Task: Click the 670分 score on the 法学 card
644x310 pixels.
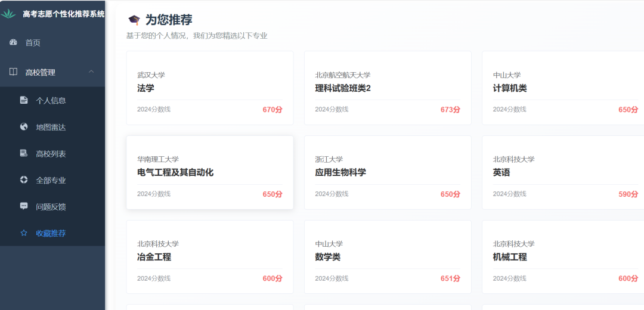Action: pos(273,110)
